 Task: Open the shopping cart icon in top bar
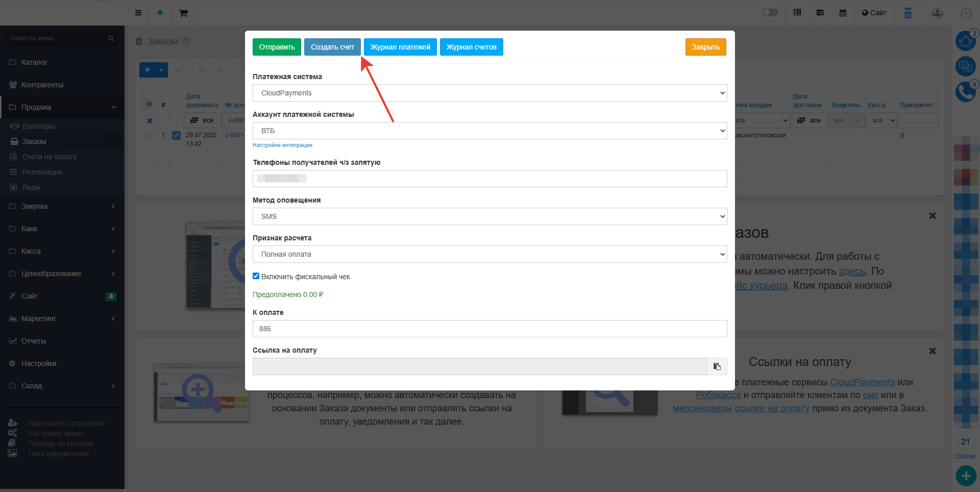pyautogui.click(x=183, y=13)
